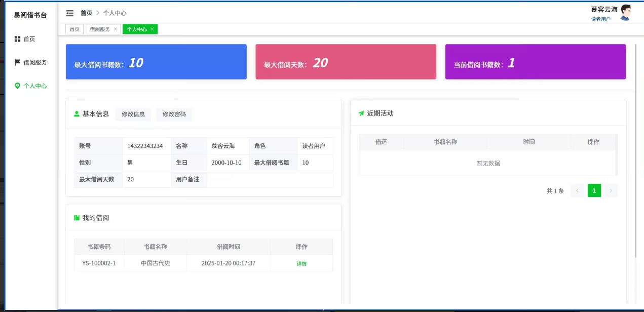Click the 时间 column header in 近期活动
The image size is (644, 312).
(x=529, y=142)
